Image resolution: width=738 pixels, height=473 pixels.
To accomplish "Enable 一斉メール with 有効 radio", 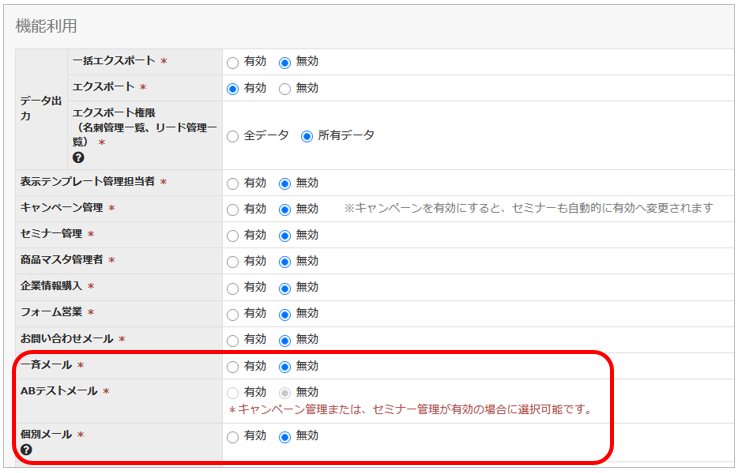I will click(x=233, y=366).
